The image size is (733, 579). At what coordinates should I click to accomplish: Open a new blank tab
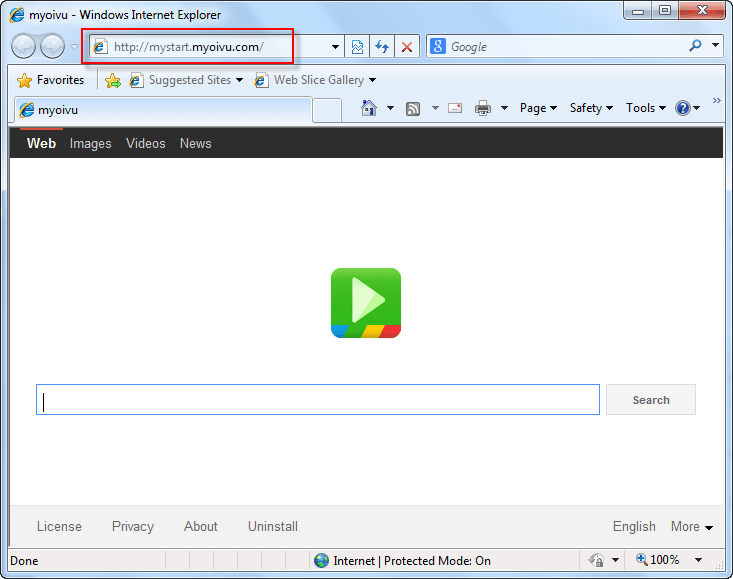(x=326, y=111)
